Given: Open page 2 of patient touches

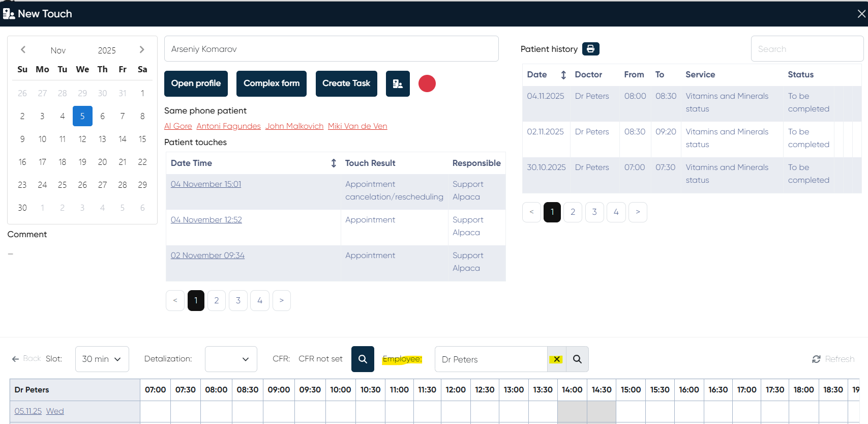Looking at the screenshot, I should coord(217,300).
